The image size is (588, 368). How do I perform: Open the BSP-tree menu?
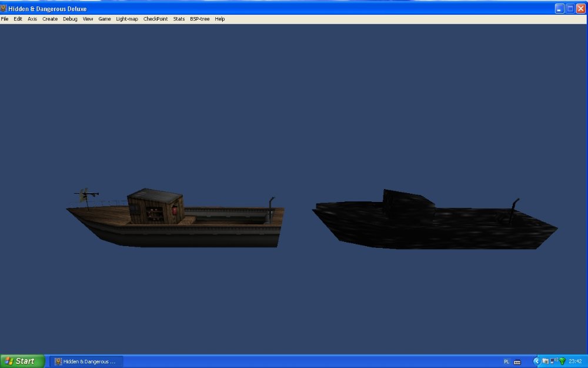tap(199, 19)
